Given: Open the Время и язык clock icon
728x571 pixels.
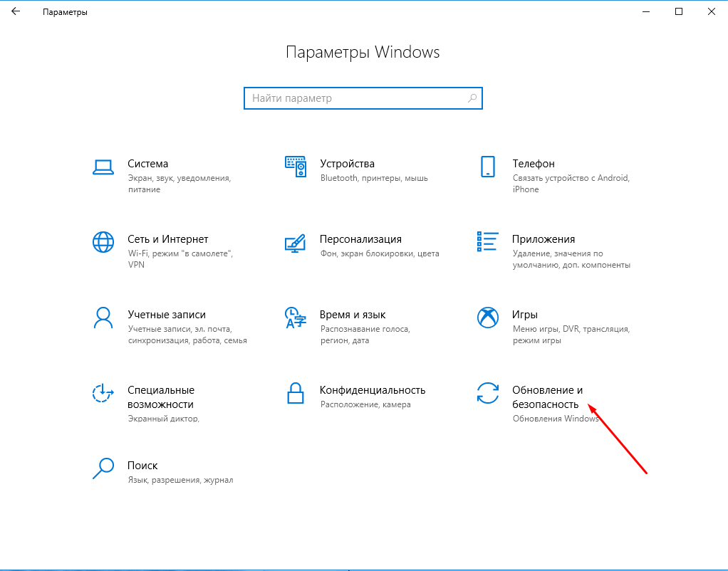Looking at the screenshot, I should 296,318.
